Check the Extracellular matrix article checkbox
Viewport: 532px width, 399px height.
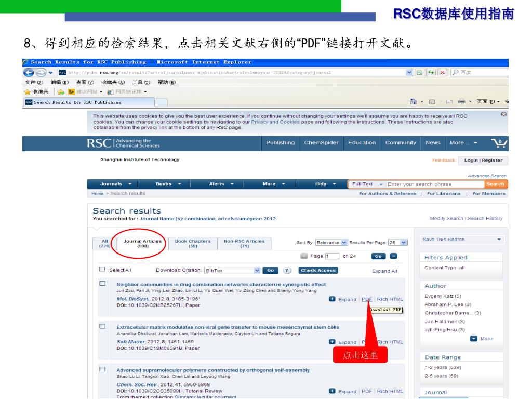[x=102, y=326]
